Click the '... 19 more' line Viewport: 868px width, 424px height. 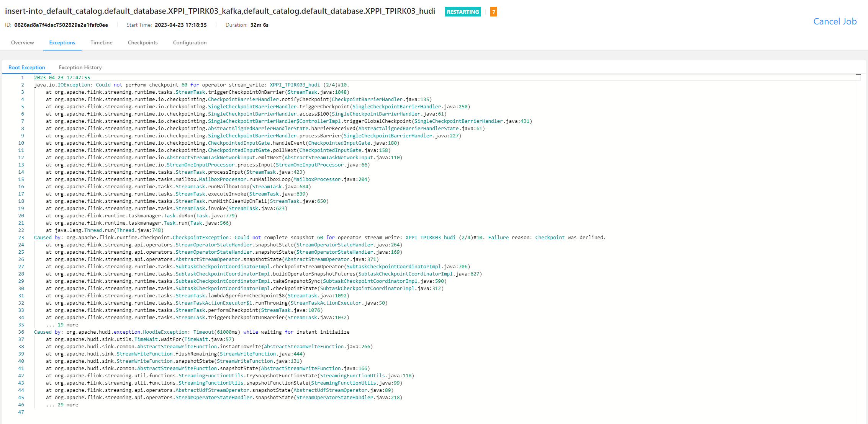tap(62, 325)
